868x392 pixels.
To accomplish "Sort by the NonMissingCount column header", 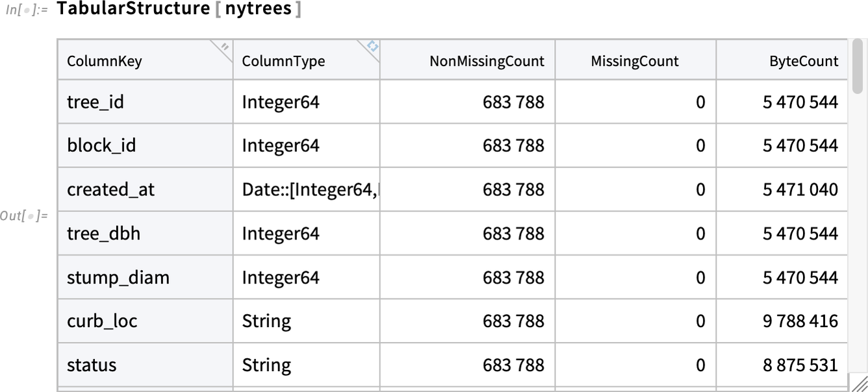I will [x=467, y=60].
